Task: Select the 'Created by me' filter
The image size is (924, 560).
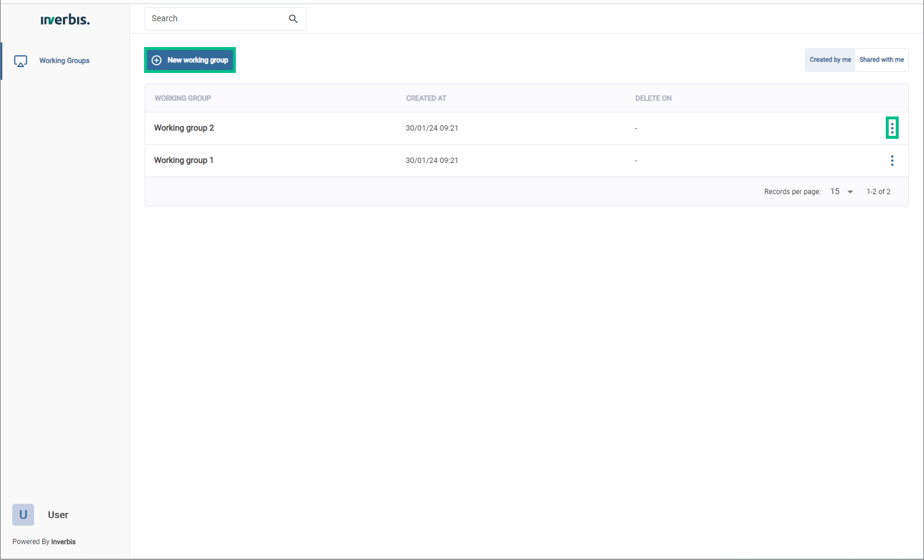Action: (x=830, y=60)
